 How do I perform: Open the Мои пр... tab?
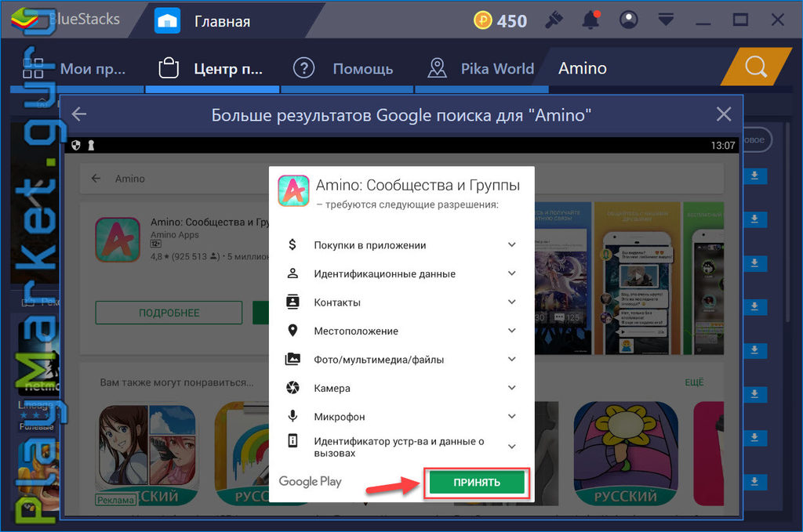(77, 68)
